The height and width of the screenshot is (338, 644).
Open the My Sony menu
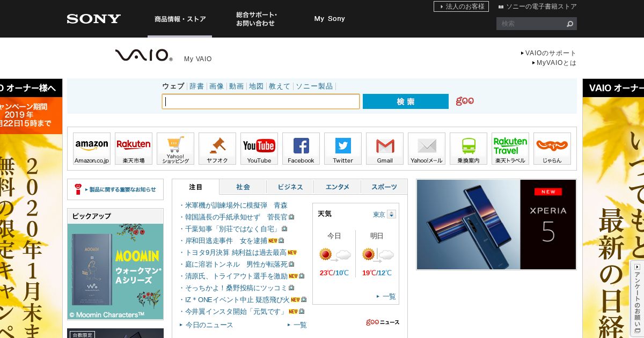click(330, 19)
